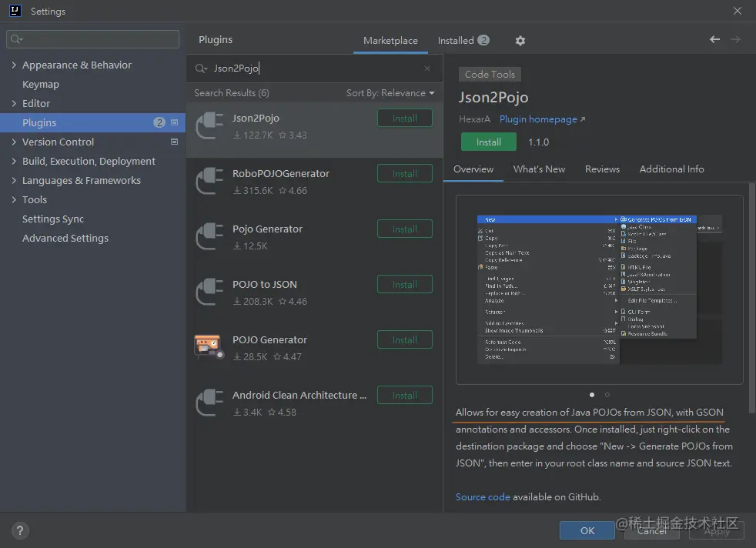Image resolution: width=756 pixels, height=548 pixels.
Task: Select the first screenshot carousel dot
Action: click(591, 395)
